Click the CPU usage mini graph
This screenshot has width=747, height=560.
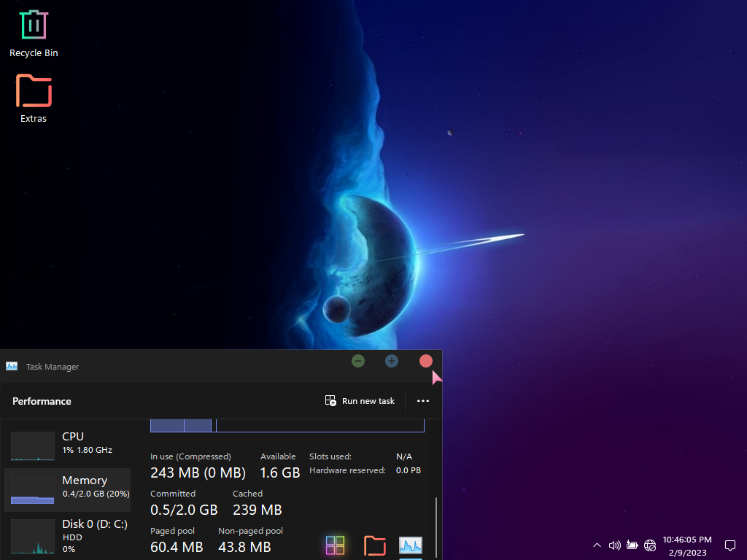tap(32, 446)
